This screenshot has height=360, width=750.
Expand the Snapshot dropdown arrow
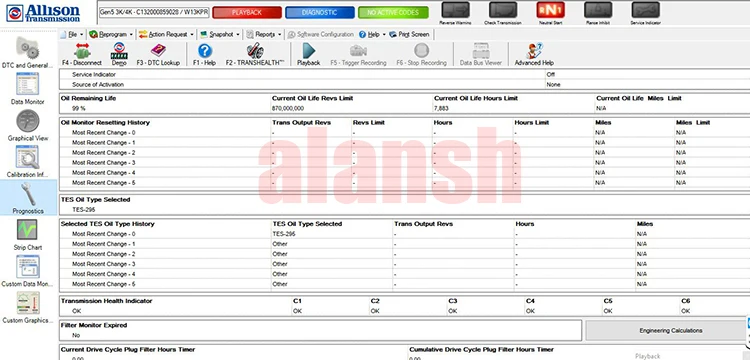tap(238, 35)
